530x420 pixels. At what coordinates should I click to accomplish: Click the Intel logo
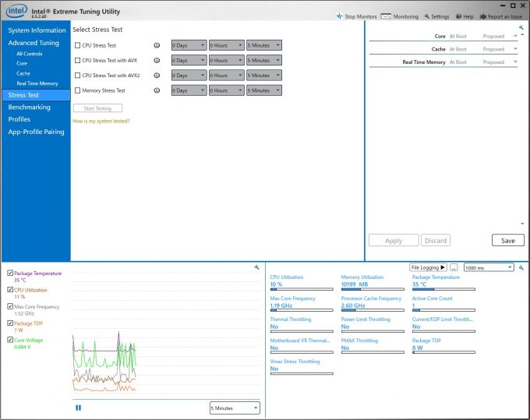click(x=16, y=11)
